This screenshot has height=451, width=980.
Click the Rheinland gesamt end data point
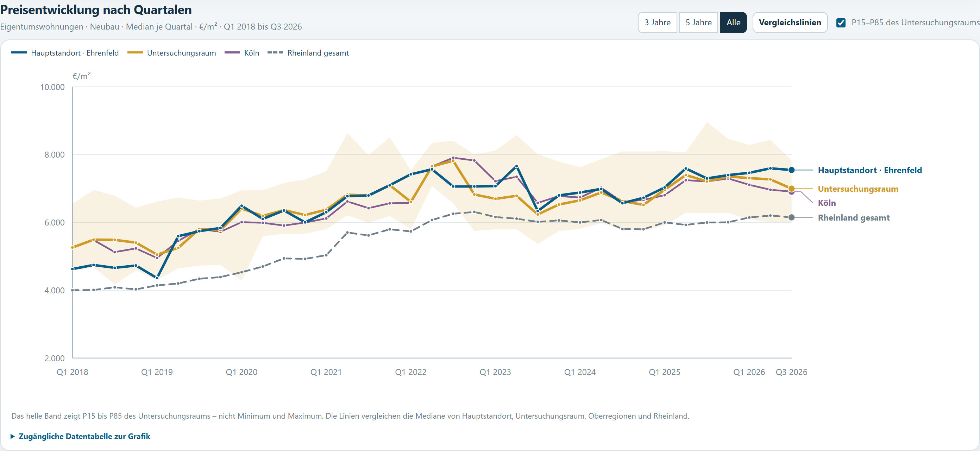pos(791,217)
